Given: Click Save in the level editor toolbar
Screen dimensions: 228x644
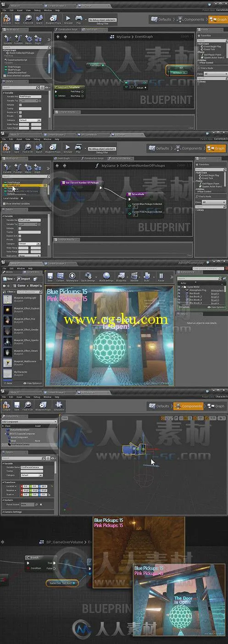Looking at the screenshot, I should [x=50, y=278].
